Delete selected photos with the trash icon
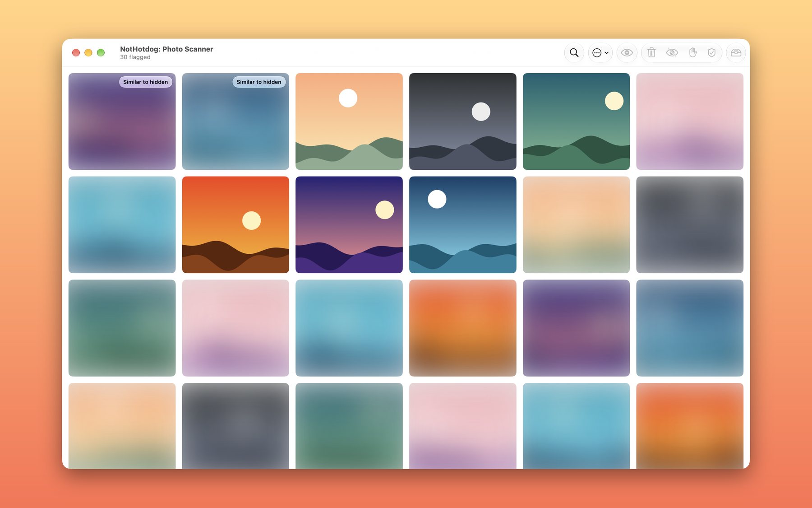Viewport: 812px width, 508px height. (651, 53)
